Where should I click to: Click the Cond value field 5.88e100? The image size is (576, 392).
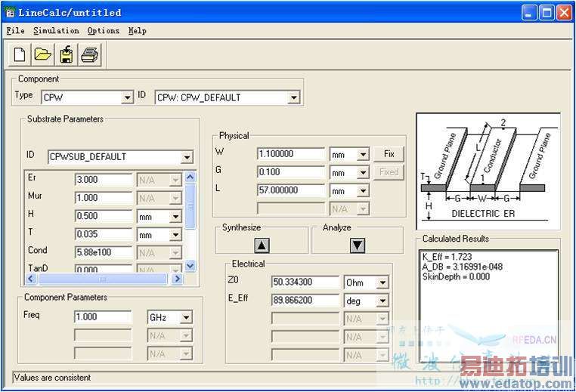pos(104,252)
